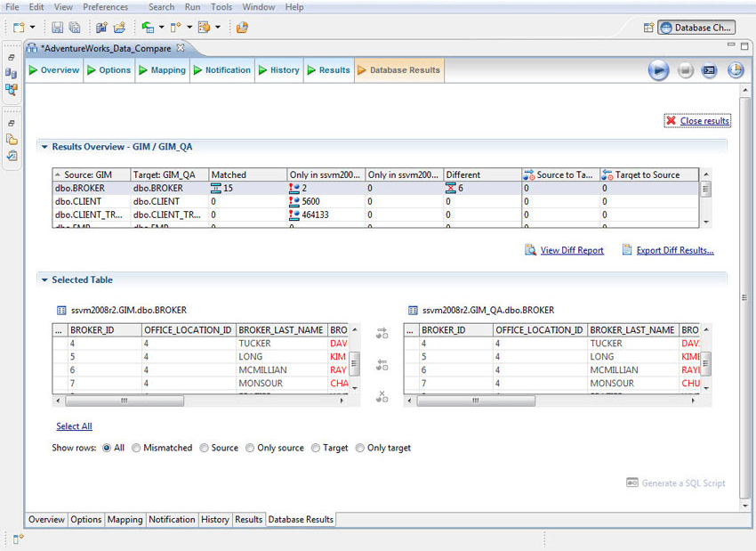Open the Tools menu
Screen dimensions: 756x551
221,7
